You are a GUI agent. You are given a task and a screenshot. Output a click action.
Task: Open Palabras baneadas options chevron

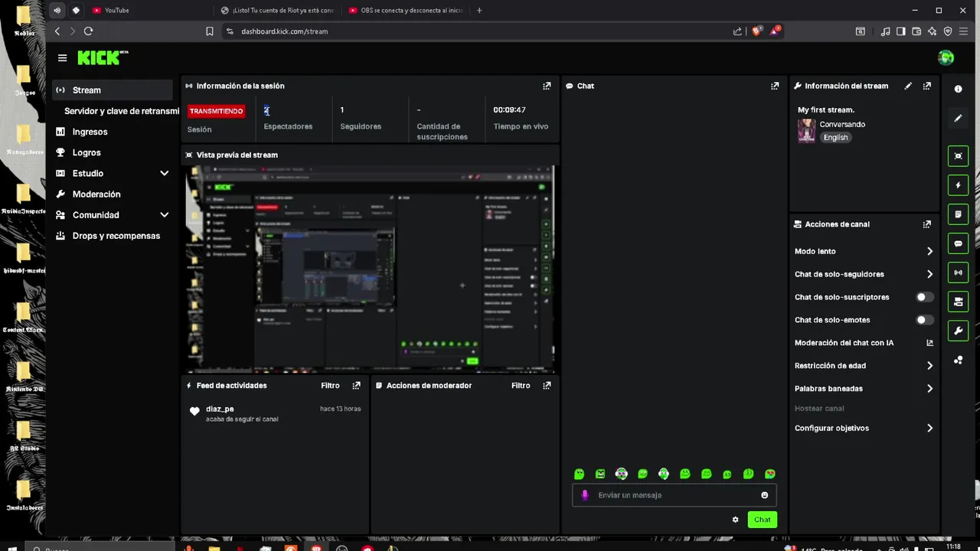click(929, 389)
